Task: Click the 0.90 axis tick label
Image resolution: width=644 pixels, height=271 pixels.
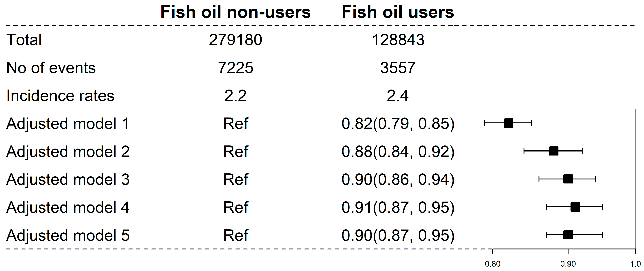Action: click(x=568, y=264)
